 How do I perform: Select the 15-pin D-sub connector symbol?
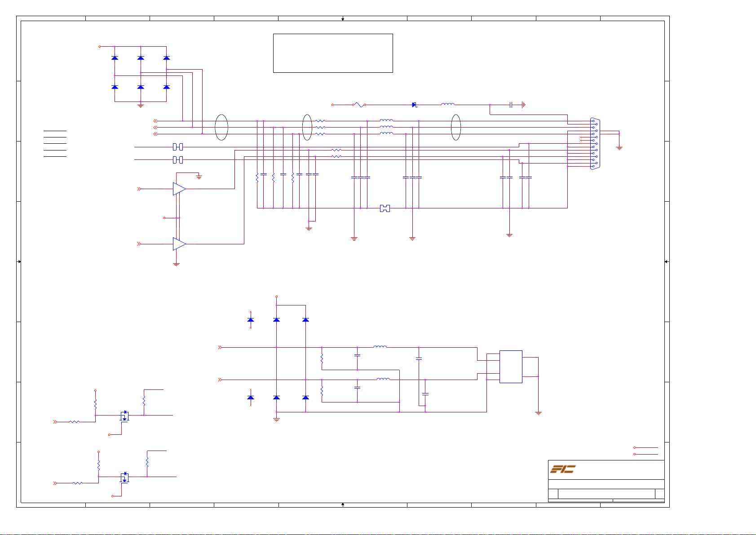pos(595,144)
